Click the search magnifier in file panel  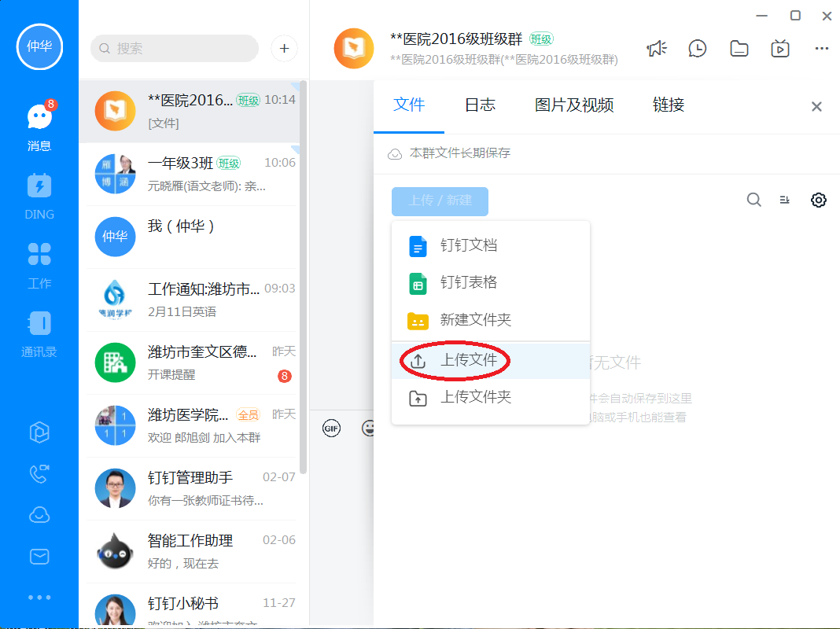point(753,200)
